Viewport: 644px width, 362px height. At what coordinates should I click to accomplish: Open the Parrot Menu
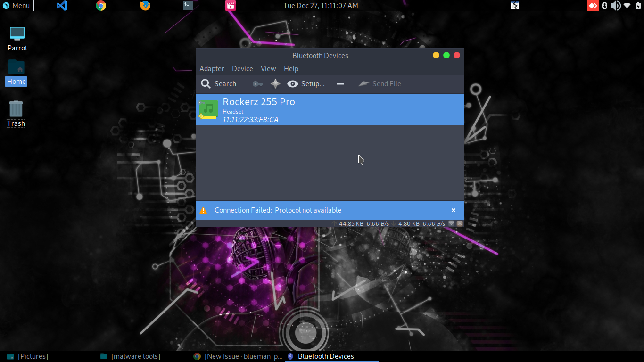click(x=15, y=5)
